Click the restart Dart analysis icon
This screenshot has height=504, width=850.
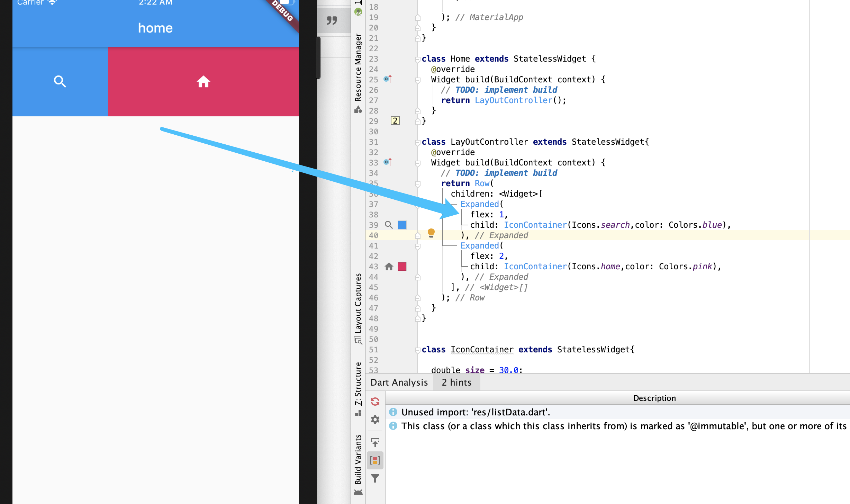(x=375, y=402)
